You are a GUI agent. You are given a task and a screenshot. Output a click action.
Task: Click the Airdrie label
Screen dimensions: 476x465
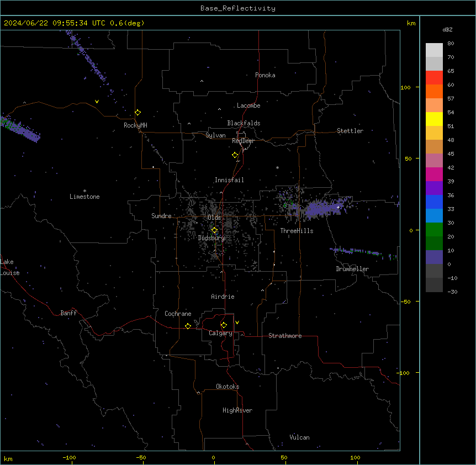coord(223,297)
